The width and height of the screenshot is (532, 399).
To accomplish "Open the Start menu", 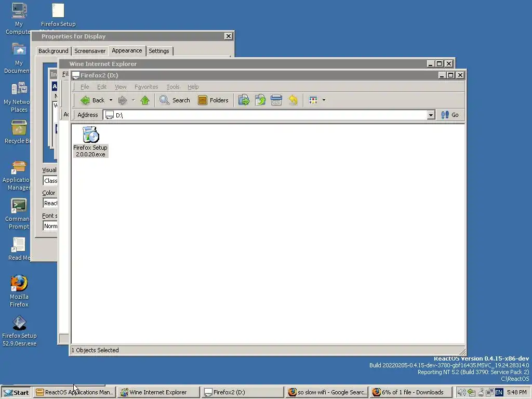I will pos(16,392).
